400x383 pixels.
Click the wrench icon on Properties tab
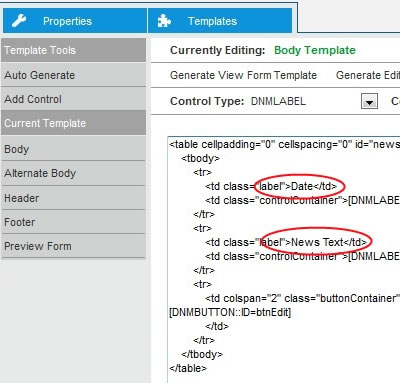coord(19,21)
